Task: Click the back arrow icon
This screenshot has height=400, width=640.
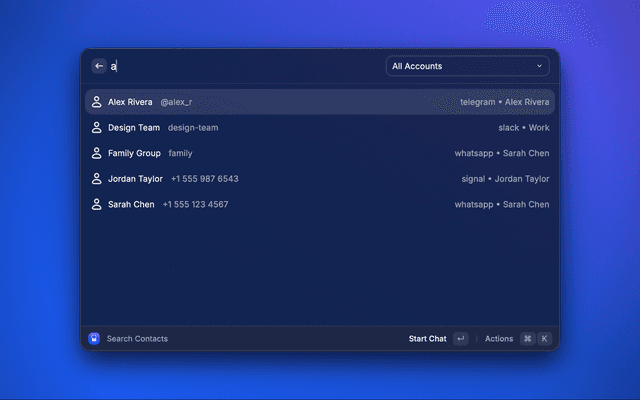Action: pos(99,66)
